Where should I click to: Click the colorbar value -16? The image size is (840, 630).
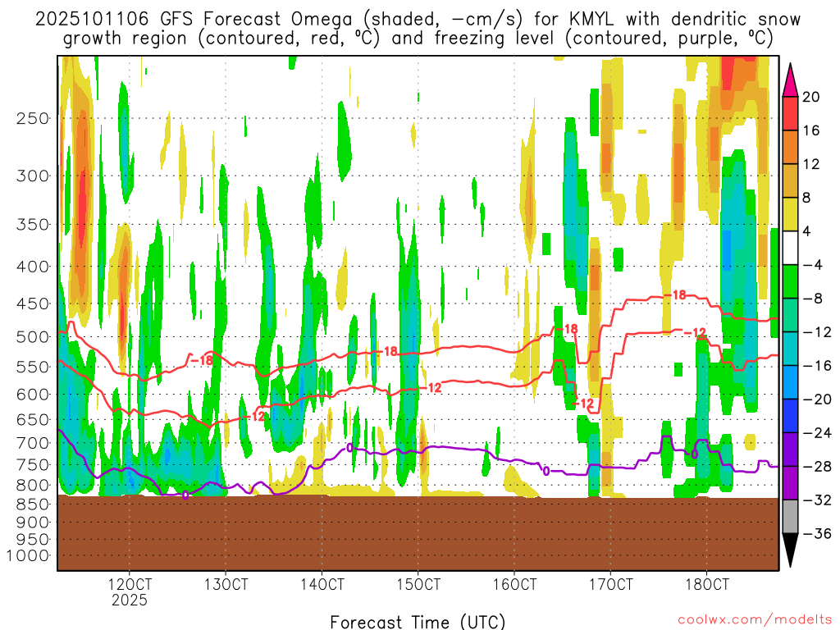[x=816, y=366]
